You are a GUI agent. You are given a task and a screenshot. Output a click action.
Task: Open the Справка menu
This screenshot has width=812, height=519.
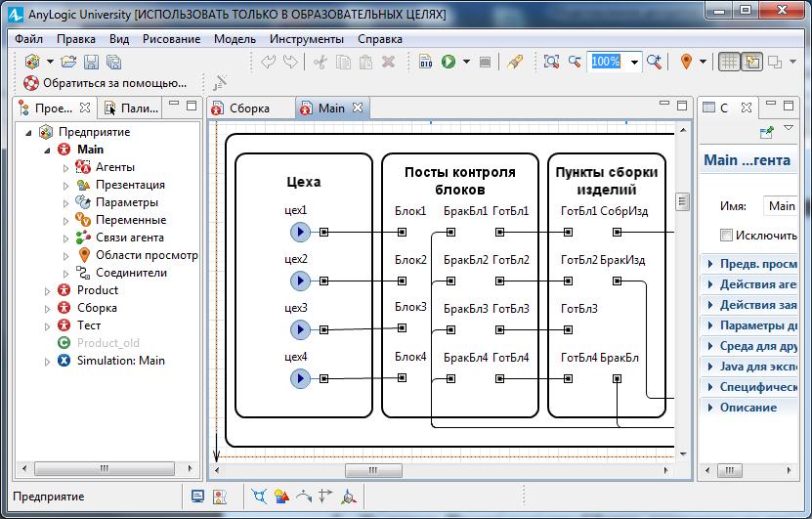coord(379,39)
